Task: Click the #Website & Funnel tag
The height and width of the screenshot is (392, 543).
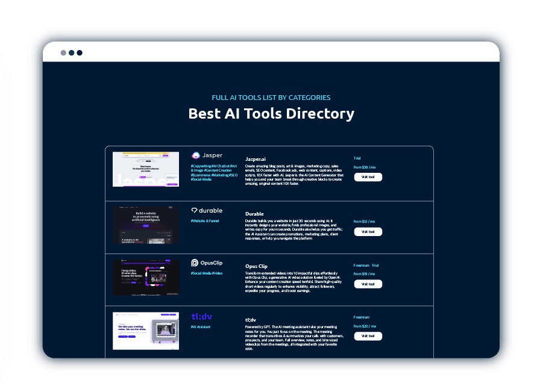Action: [x=205, y=221]
